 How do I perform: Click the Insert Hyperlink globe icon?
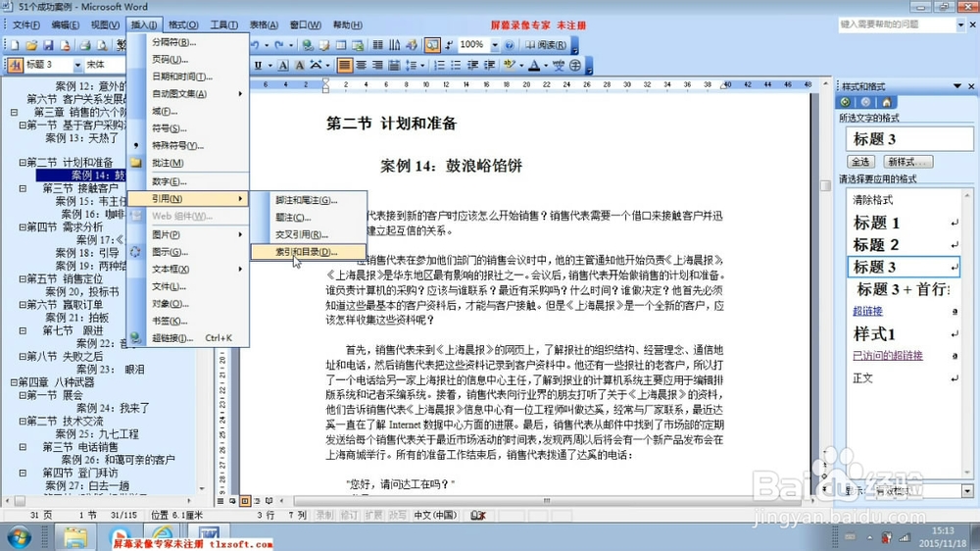pyautogui.click(x=308, y=45)
